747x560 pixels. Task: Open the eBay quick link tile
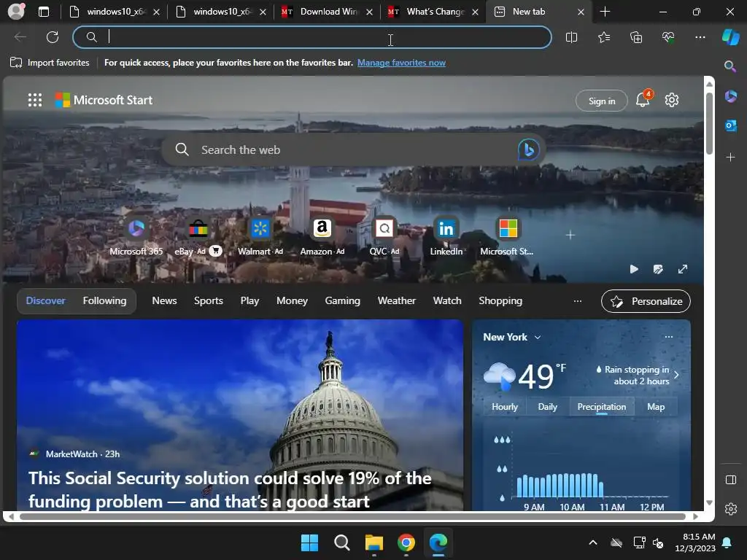click(x=198, y=237)
